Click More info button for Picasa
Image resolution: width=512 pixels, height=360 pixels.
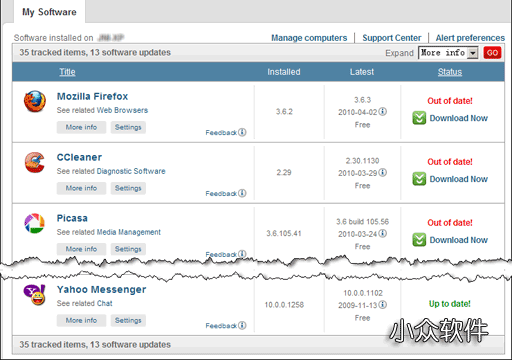81,249
